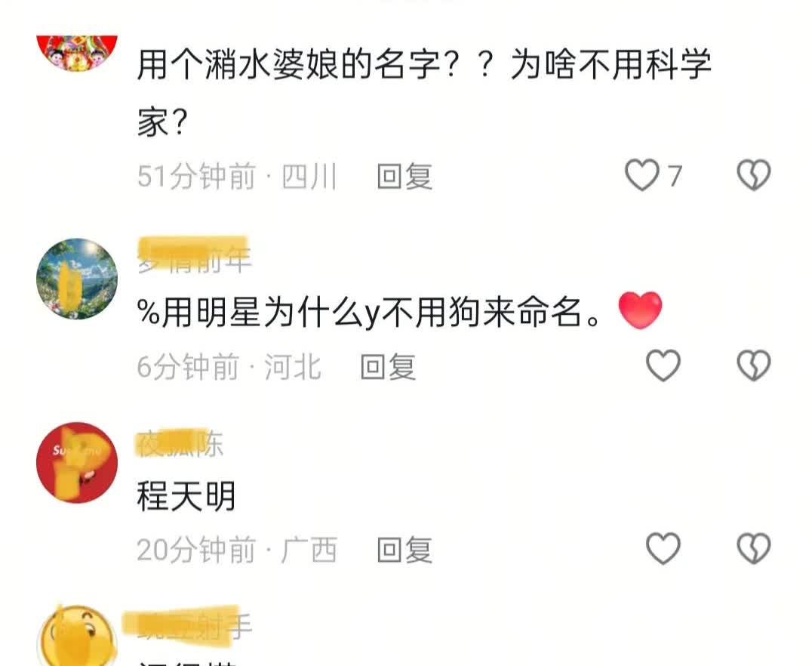Like the 四川 comment with 7 likes
The height and width of the screenshot is (666, 812).
(x=642, y=175)
